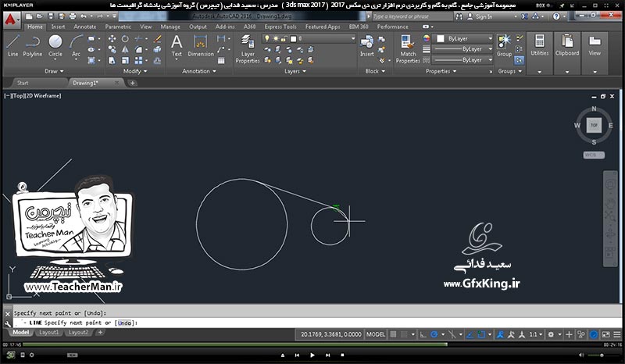Expand the Layers panel dropdown

tap(295, 71)
